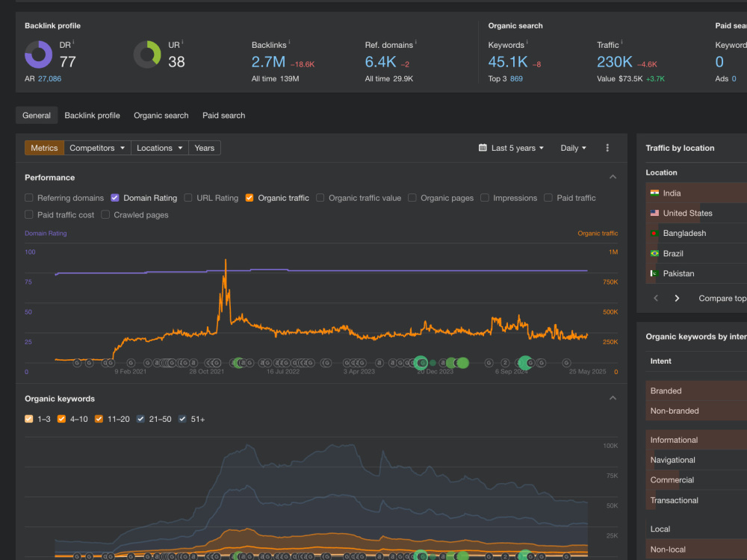Image resolution: width=747 pixels, height=560 pixels.
Task: Switch to the Backlink profile tab
Action: pyautogui.click(x=93, y=115)
